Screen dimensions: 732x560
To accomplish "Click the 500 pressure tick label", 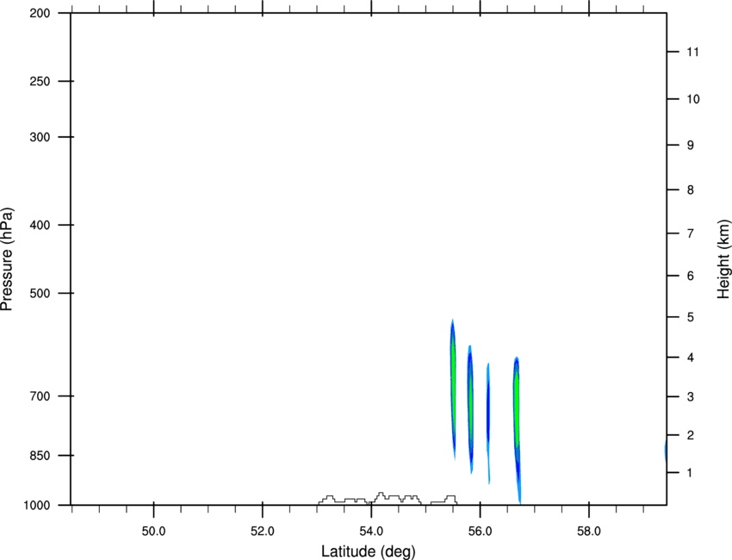I will 40,293.
